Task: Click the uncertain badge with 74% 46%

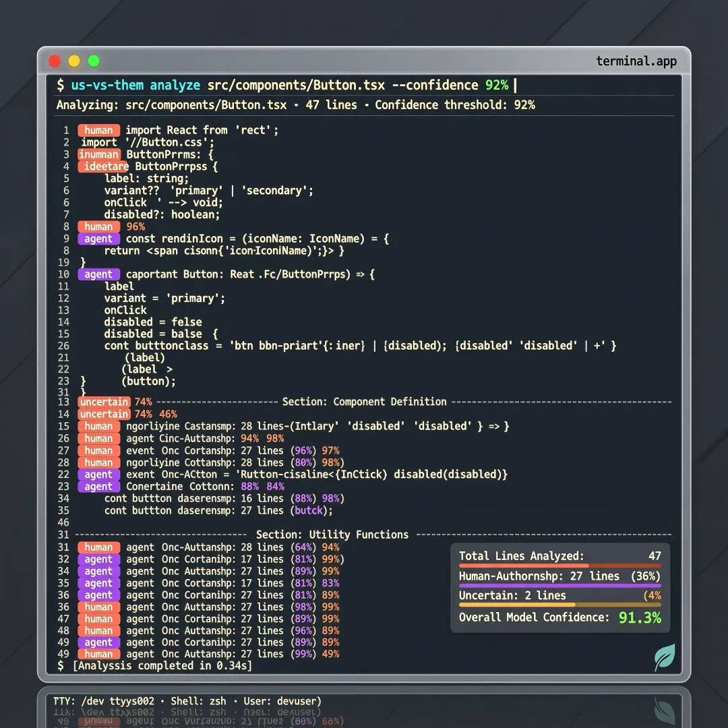Action: (104, 414)
